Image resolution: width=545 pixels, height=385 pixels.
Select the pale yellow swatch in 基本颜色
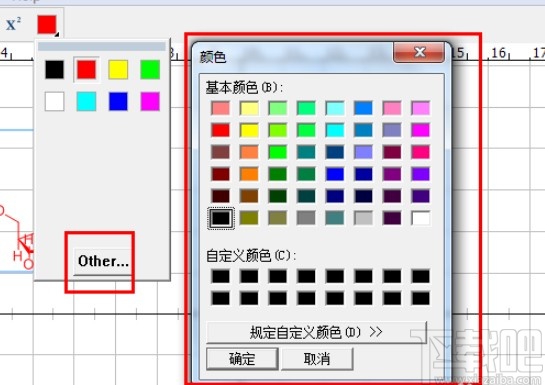pos(249,108)
